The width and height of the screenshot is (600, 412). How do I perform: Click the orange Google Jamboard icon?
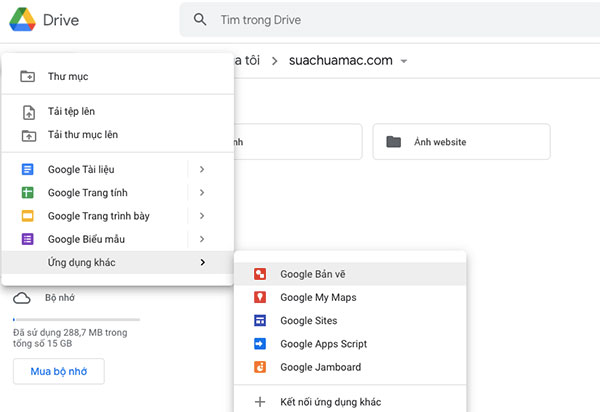coord(260,367)
